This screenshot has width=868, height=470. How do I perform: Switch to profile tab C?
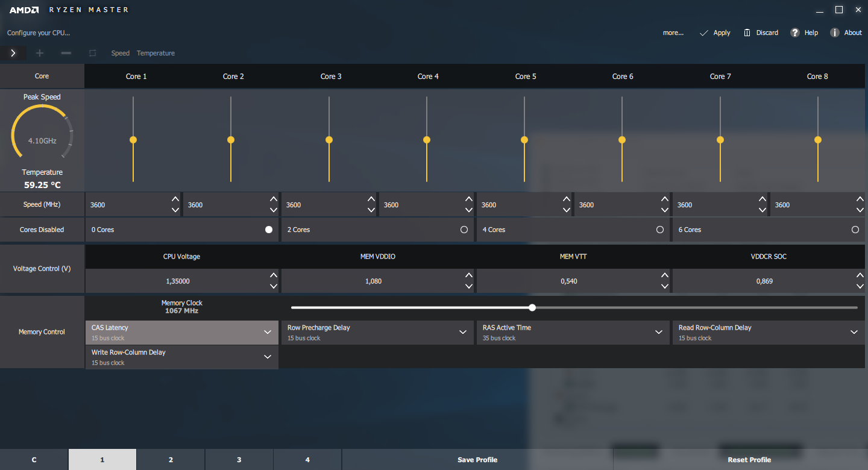[x=34, y=460]
